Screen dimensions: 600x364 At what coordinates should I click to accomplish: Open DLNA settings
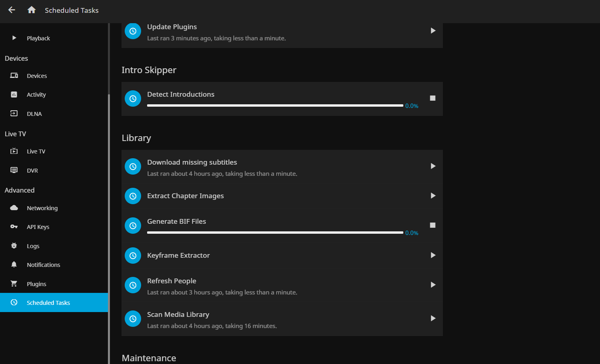click(x=34, y=114)
